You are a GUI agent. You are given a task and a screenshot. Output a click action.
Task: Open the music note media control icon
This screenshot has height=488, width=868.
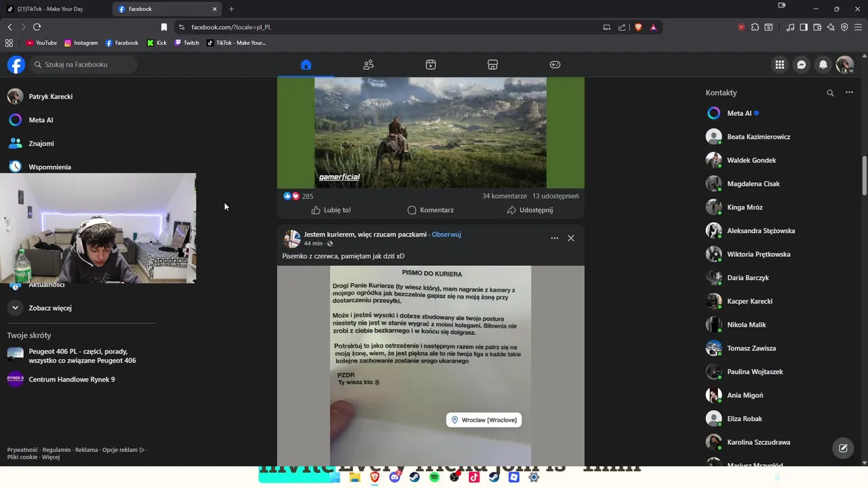click(x=790, y=27)
